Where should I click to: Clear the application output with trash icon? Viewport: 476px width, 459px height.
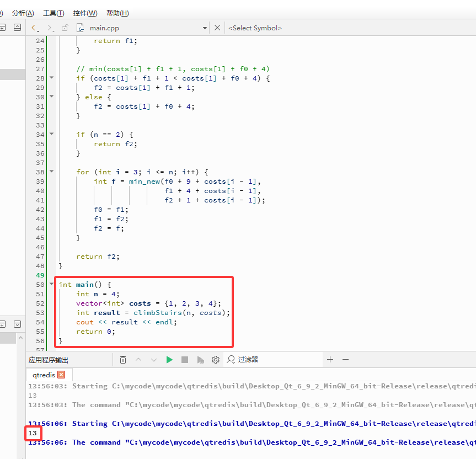click(x=123, y=360)
